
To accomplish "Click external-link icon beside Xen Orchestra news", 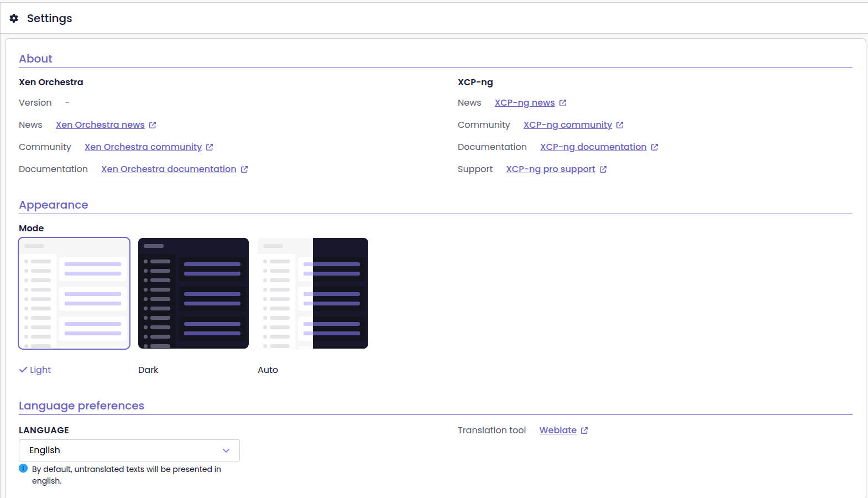I will click(x=153, y=125).
